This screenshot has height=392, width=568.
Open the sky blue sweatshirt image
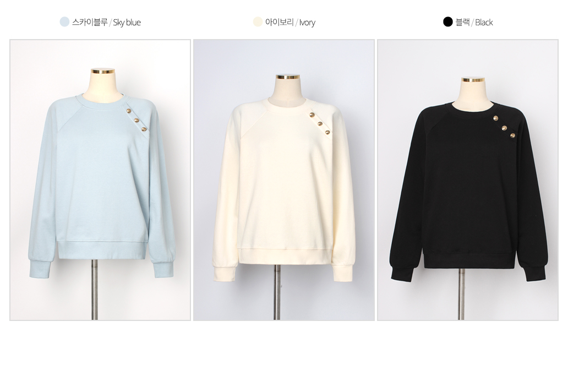coord(100,180)
